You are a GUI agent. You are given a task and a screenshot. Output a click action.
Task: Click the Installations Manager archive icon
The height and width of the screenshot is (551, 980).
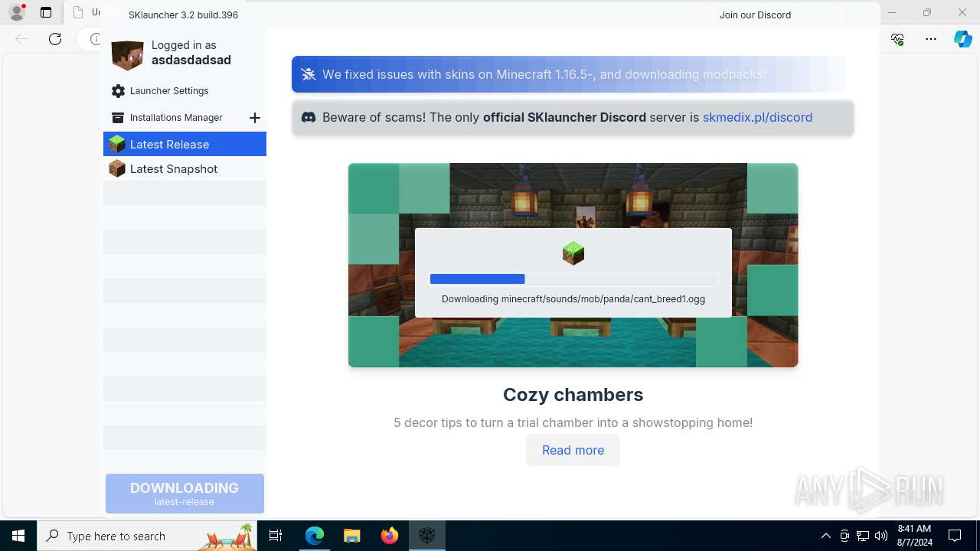point(118,118)
